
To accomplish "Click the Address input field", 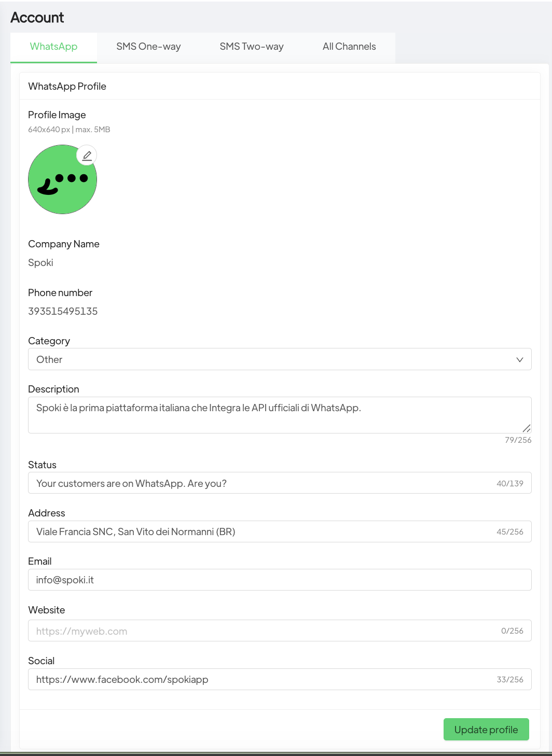I will coord(259,531).
